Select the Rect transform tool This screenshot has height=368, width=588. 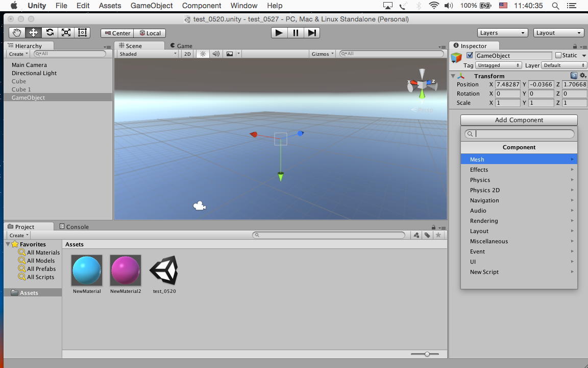[x=82, y=33]
